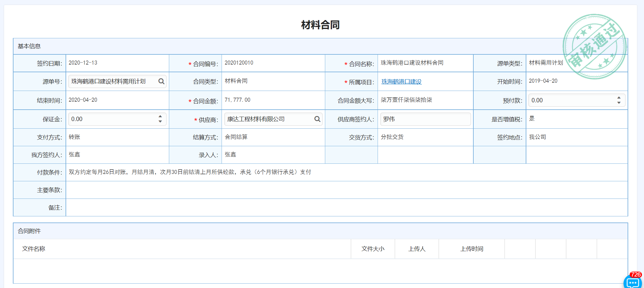Click the 合同附件 section header
Viewport: 644px width, 288px height.
(29, 231)
